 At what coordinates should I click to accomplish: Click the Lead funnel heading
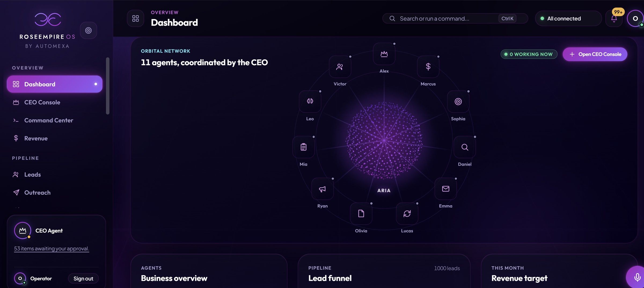330,278
